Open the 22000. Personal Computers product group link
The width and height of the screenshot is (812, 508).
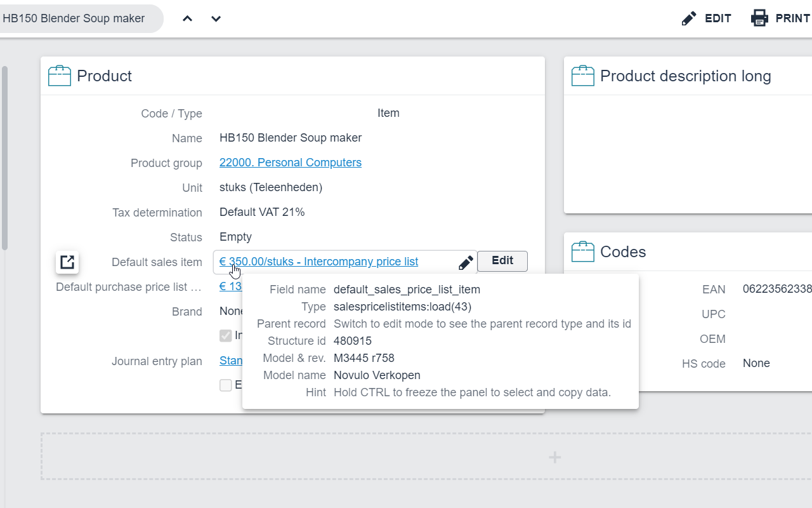(x=290, y=163)
